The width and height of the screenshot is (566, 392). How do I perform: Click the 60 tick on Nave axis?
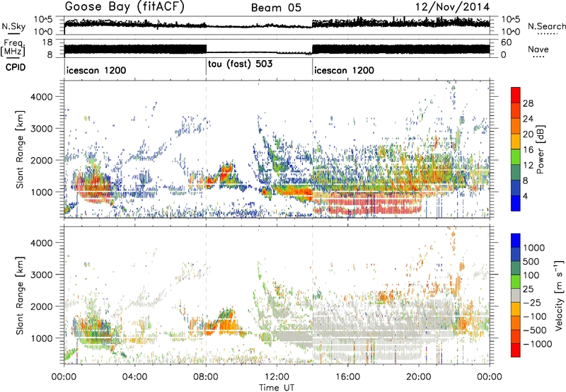507,42
